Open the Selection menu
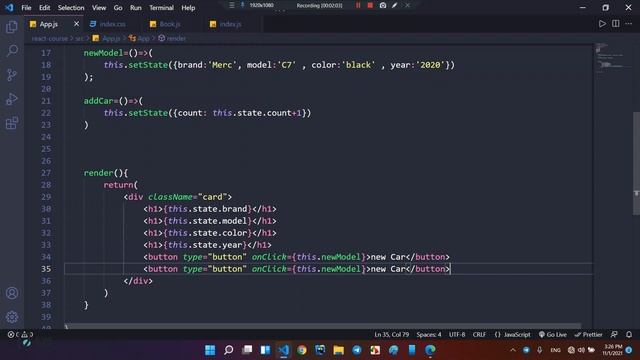This screenshot has height=360, width=640. point(71,8)
